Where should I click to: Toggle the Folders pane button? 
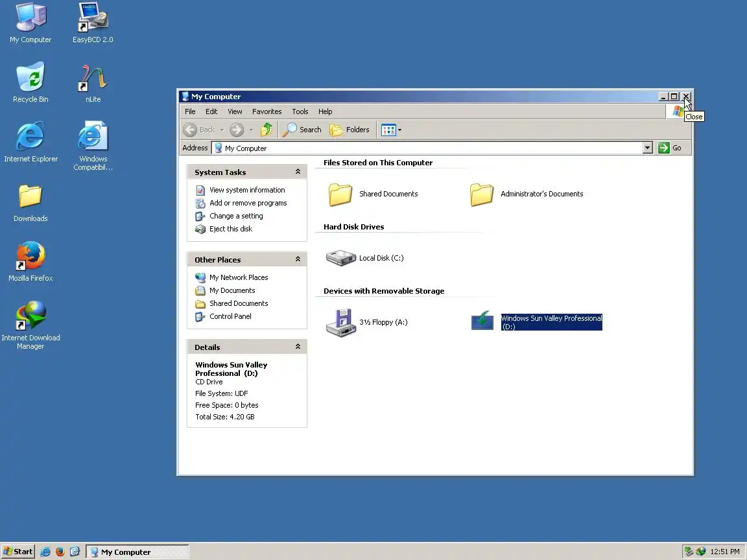(350, 130)
